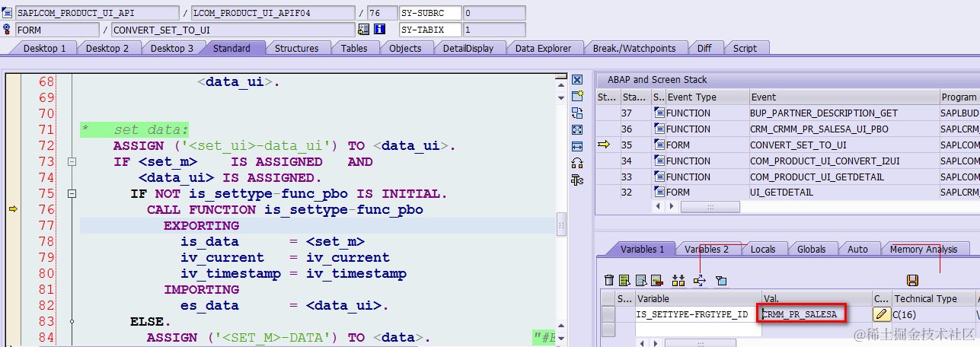Open Memory Analysis tab
The image size is (980, 347).
click(x=924, y=249)
